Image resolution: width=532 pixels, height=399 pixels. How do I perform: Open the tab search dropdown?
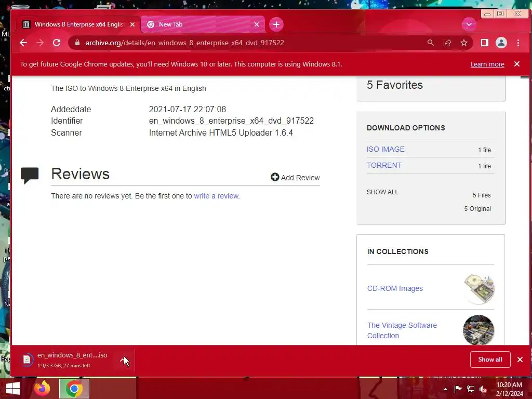469,24
